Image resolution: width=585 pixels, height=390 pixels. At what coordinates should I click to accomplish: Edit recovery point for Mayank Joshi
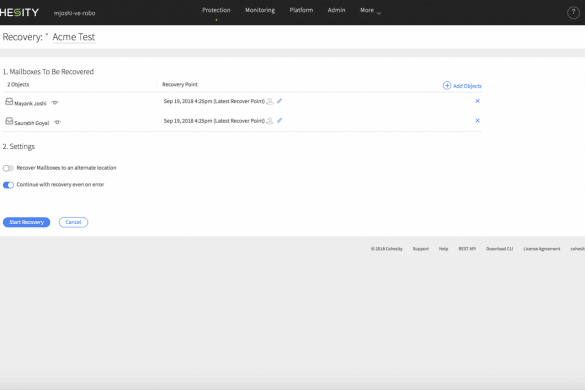coord(279,101)
